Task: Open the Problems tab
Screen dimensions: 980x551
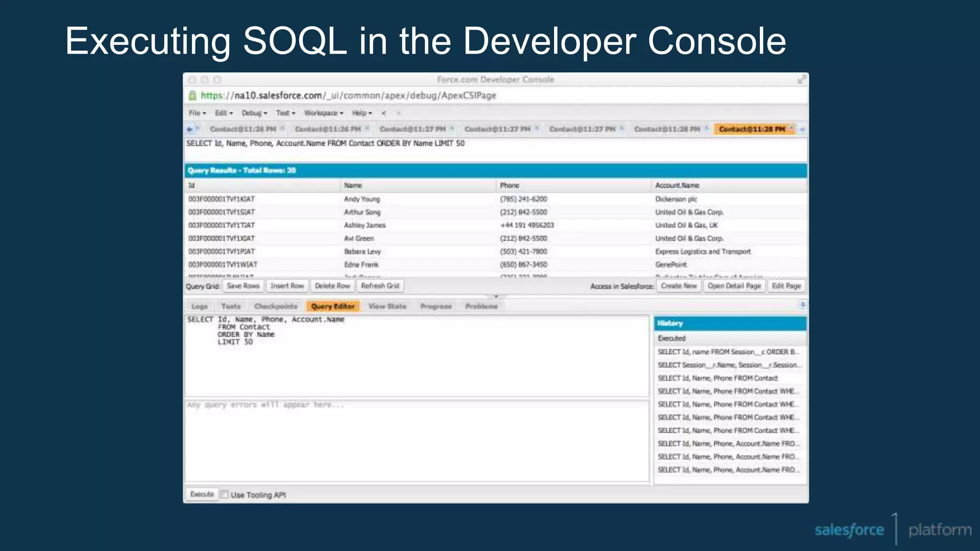Action: pyautogui.click(x=481, y=306)
